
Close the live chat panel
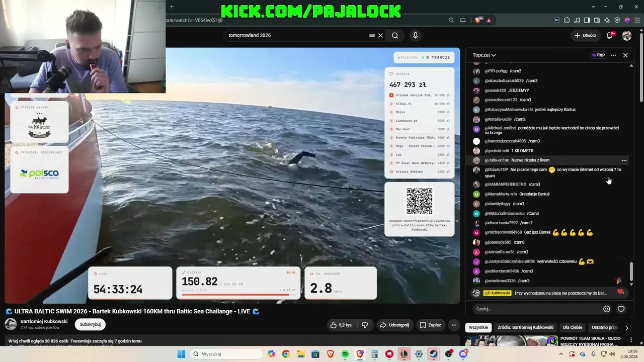(x=625, y=55)
